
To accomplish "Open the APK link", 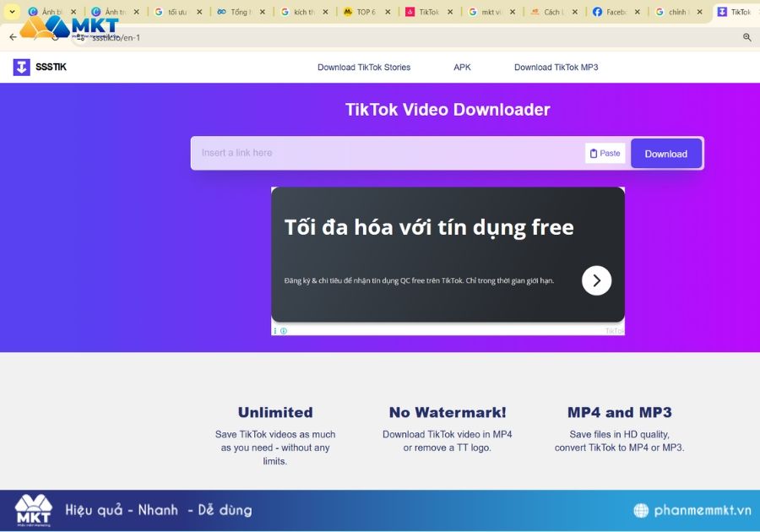I will coord(462,67).
